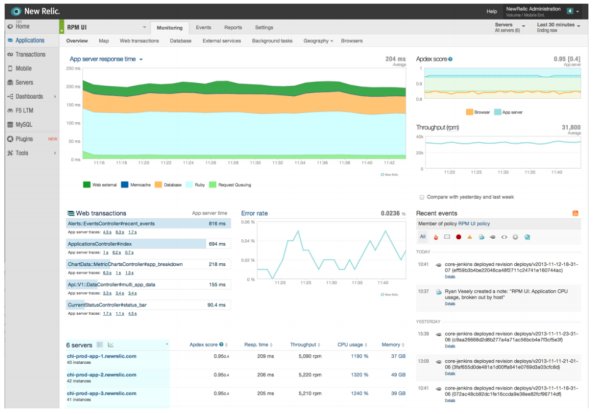The image size is (594, 414).
Task: Toggle Web external series in chart legend
Action: [x=100, y=185]
